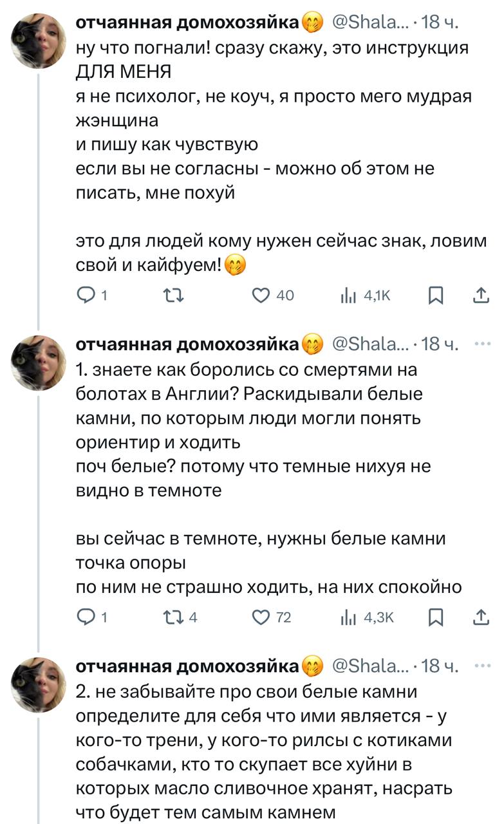The width and height of the screenshot is (504, 824).
Task: Like the tweet with 40 likes
Action: [260, 295]
